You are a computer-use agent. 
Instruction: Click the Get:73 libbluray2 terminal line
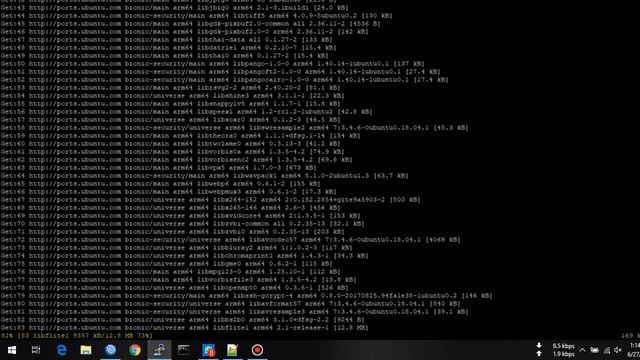[x=176, y=247]
